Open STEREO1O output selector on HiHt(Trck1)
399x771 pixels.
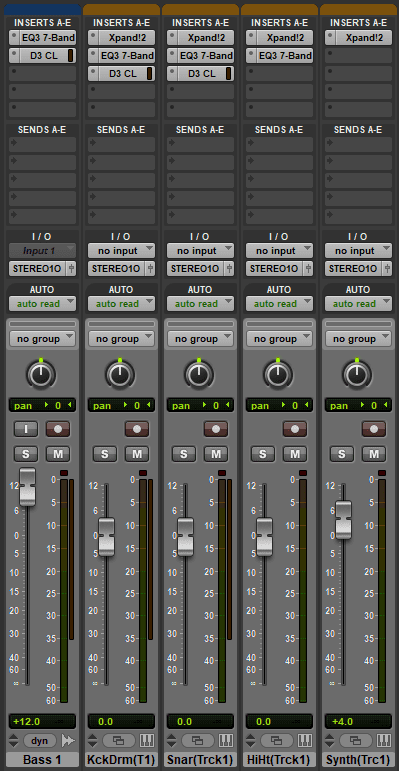275,268
